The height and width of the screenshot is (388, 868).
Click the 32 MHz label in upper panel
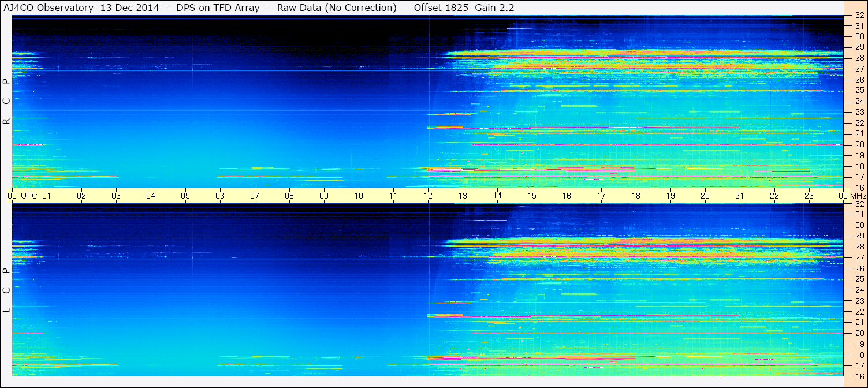859,16
